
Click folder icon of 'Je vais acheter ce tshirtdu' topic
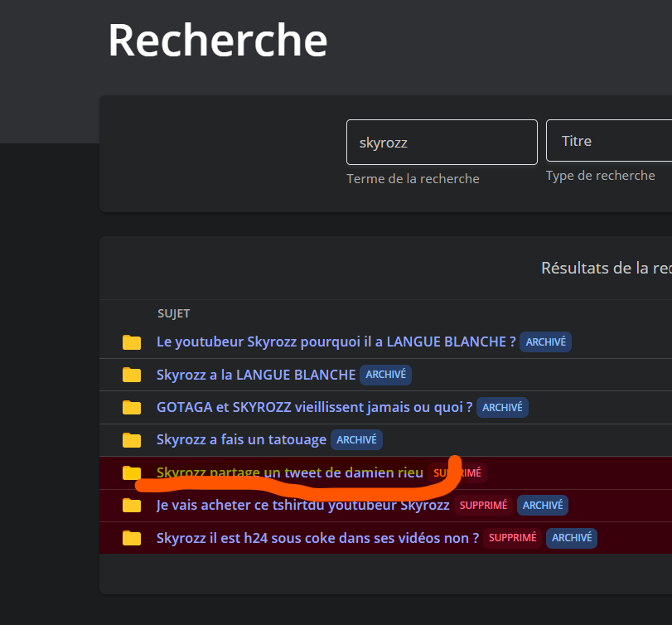coord(132,505)
